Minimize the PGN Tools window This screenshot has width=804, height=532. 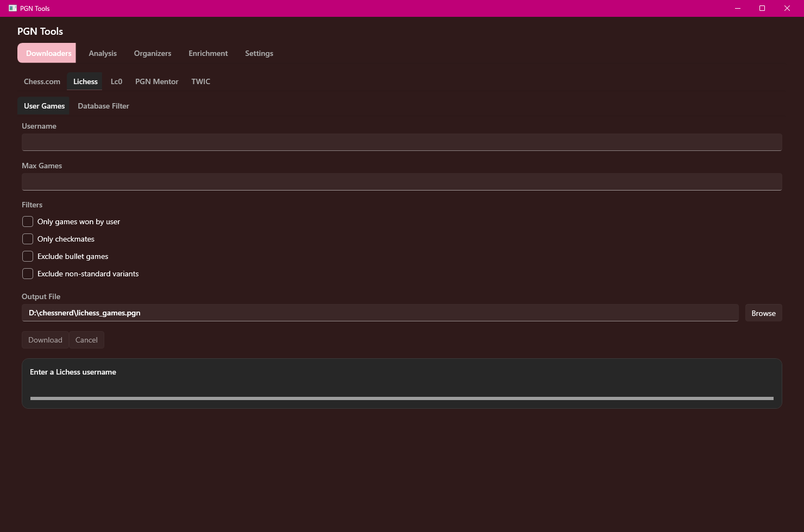[737, 8]
